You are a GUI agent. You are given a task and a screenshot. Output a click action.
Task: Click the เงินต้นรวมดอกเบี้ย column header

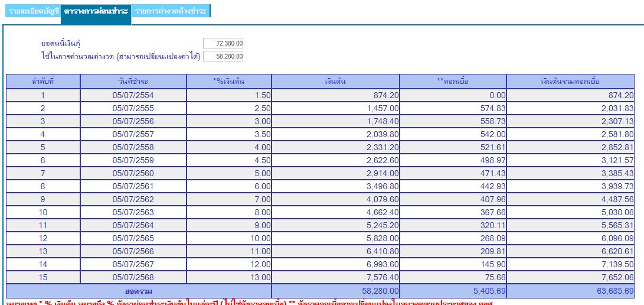pyautogui.click(x=570, y=82)
